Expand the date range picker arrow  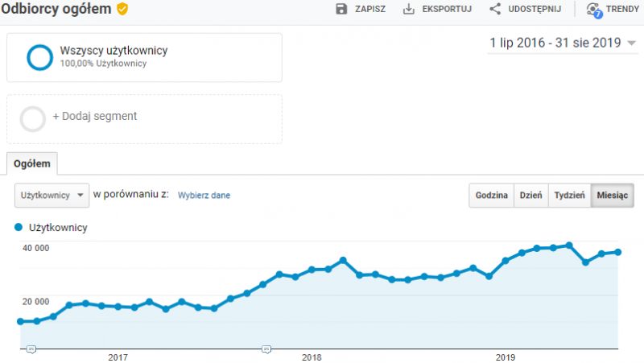tap(630, 43)
